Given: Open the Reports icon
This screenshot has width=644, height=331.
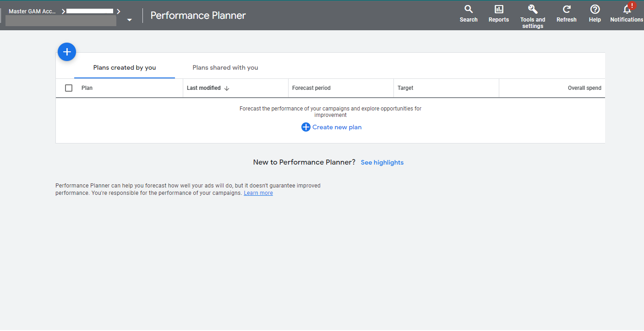Looking at the screenshot, I should click(498, 13).
